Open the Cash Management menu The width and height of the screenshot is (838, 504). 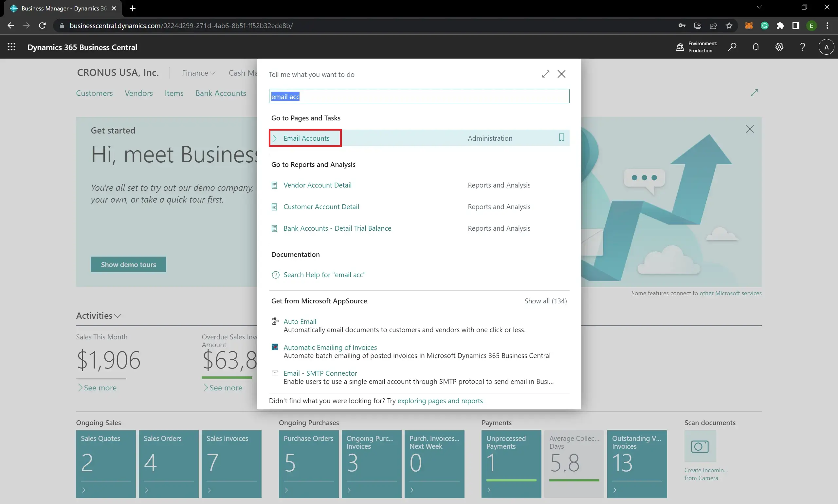pos(243,73)
